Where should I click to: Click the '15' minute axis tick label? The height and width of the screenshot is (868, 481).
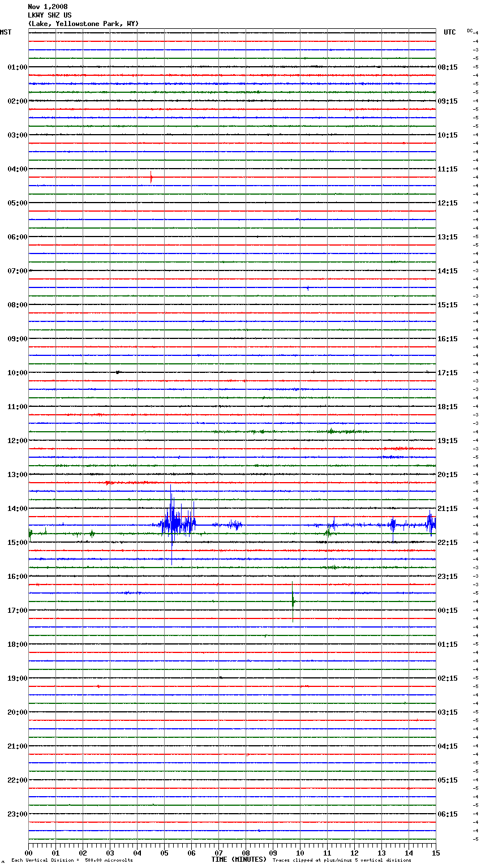436,853
